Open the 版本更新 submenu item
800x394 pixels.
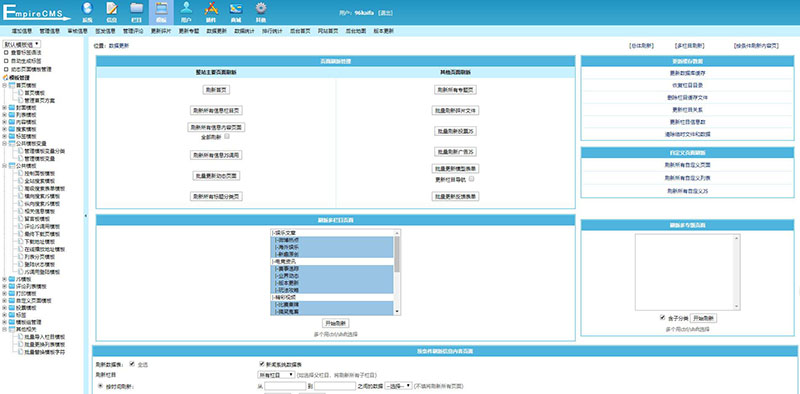[x=384, y=31]
